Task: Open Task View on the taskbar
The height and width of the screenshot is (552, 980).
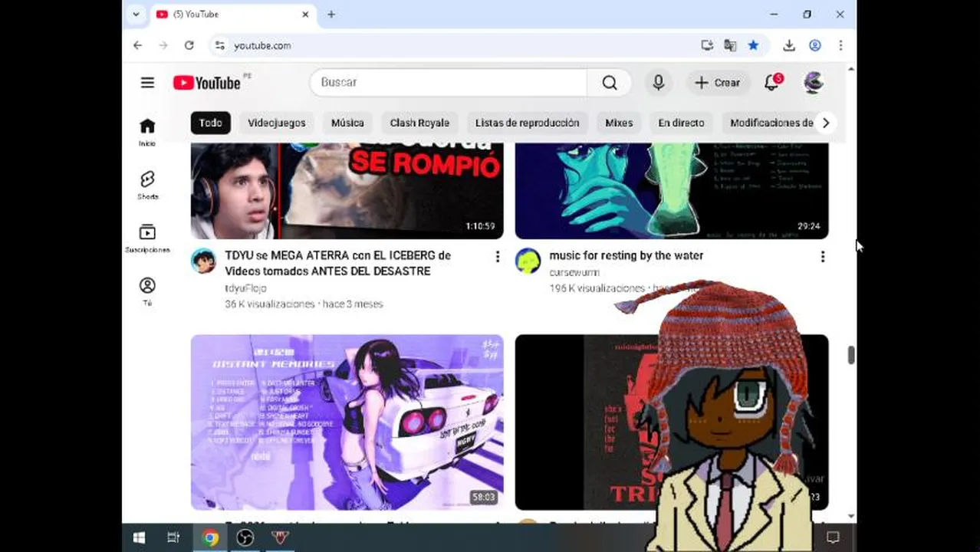Action: 173,537
